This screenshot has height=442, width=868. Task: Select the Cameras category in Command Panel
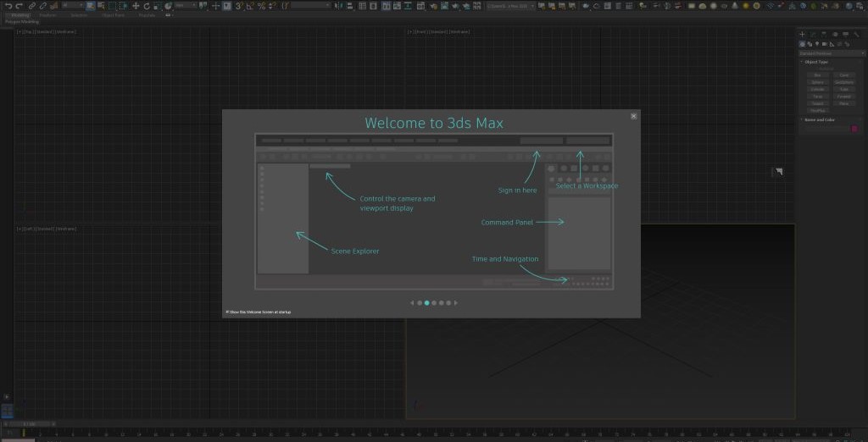(824, 44)
